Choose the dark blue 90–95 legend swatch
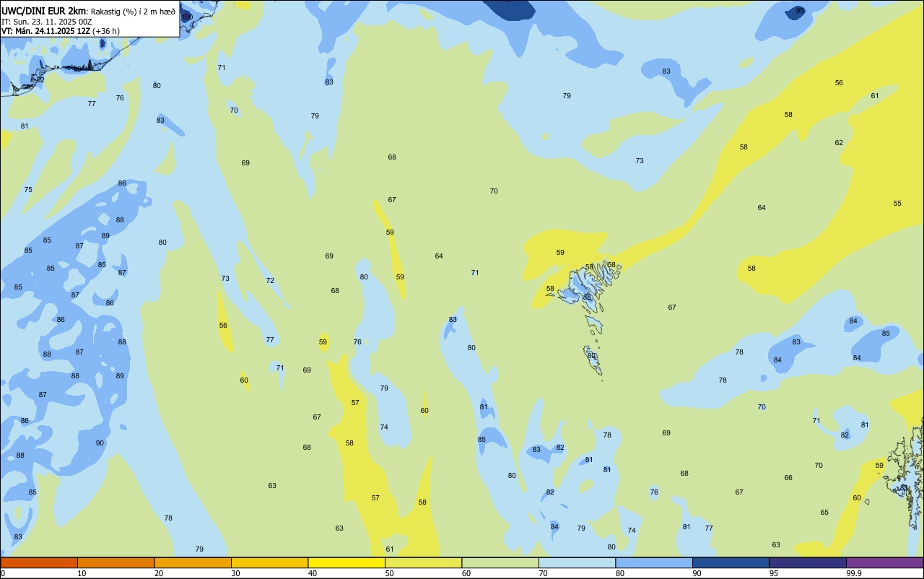Viewport: 924px width, 579px height. click(x=731, y=562)
